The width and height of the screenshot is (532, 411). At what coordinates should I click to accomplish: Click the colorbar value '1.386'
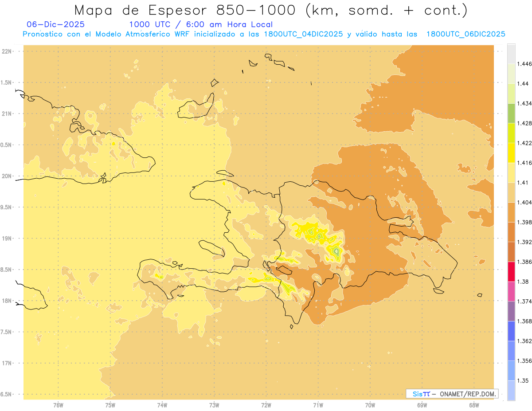(525, 262)
